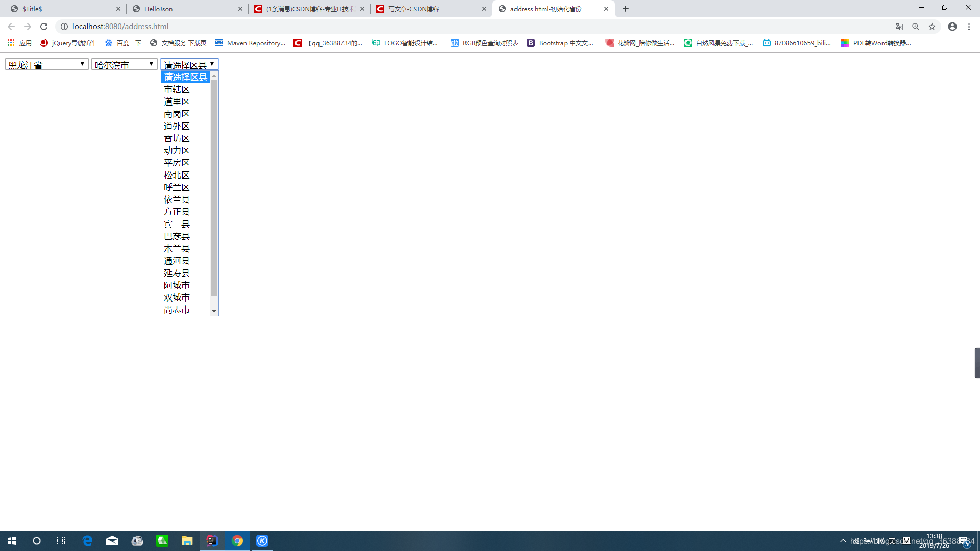The image size is (980, 551).
Task: Click the site information icon
Action: click(x=64, y=27)
